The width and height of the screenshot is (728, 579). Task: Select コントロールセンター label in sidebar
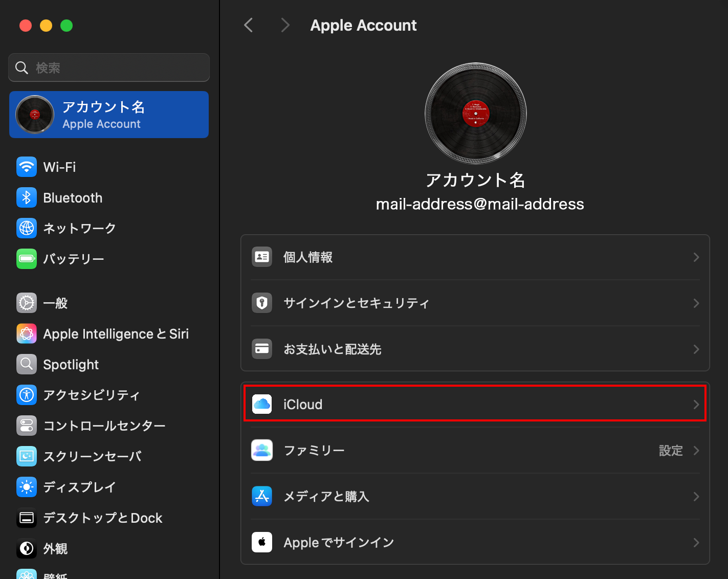104,426
